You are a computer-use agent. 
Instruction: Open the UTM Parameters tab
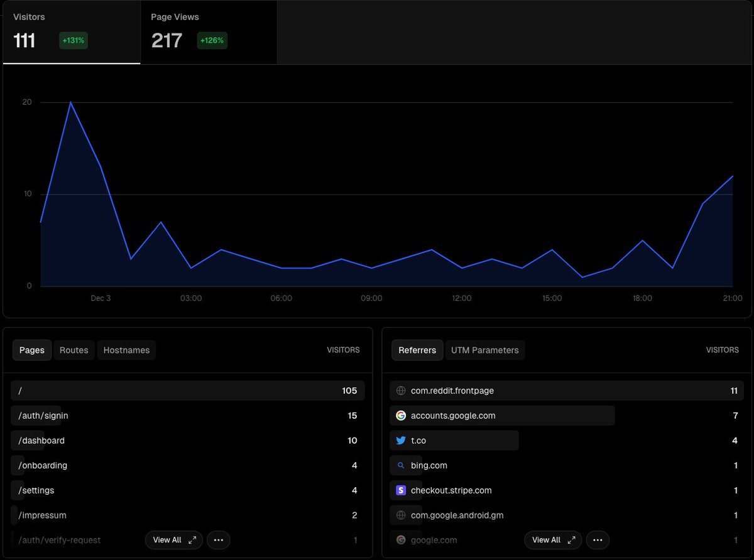tap(484, 350)
